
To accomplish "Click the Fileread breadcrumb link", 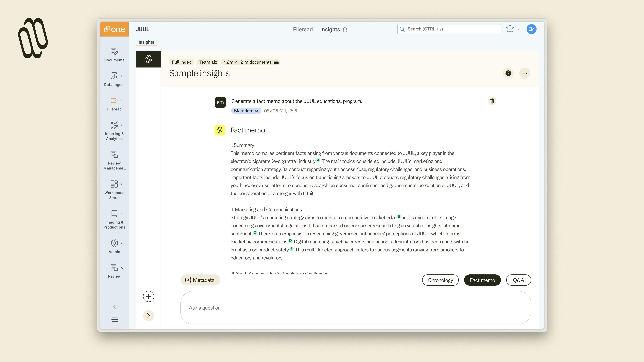I will [x=303, y=29].
